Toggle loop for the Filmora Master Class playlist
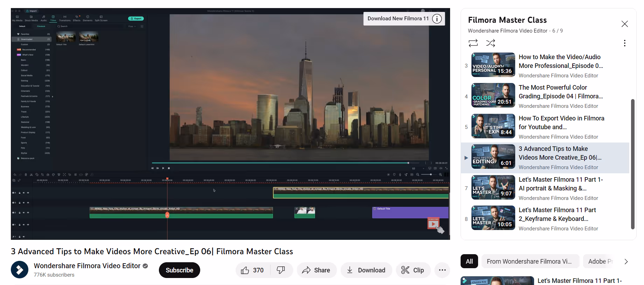The image size is (644, 285). pos(473,43)
